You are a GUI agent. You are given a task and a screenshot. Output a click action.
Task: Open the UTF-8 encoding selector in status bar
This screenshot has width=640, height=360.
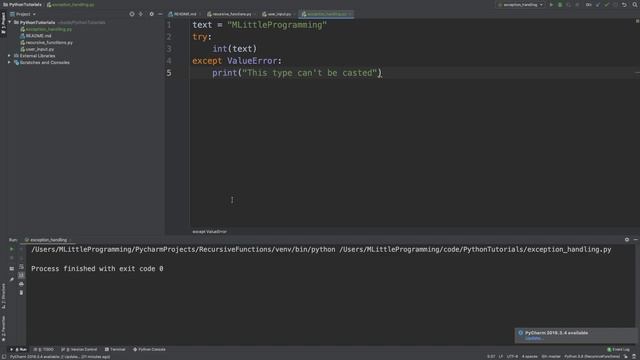(512, 356)
